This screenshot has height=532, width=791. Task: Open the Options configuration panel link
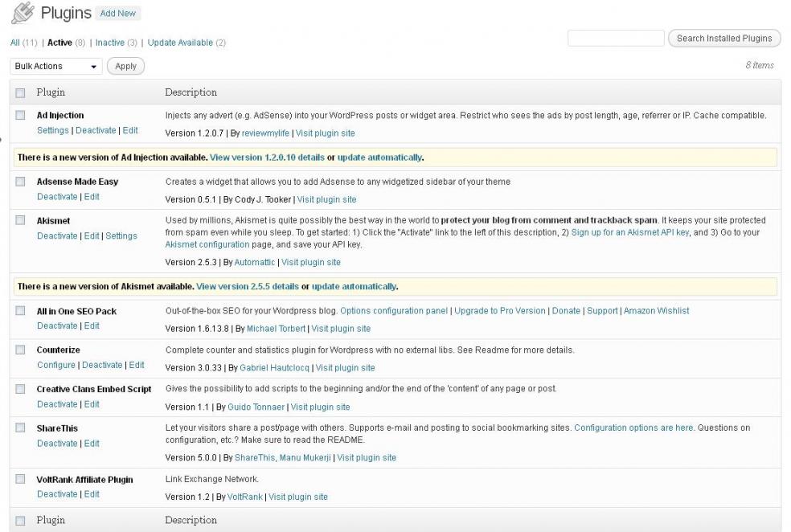pos(394,311)
